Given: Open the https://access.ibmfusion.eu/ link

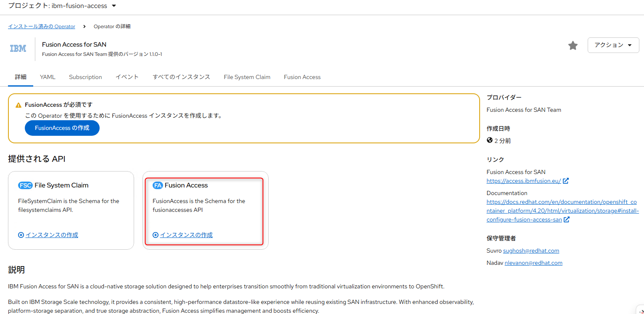Looking at the screenshot, I should pyautogui.click(x=524, y=181).
